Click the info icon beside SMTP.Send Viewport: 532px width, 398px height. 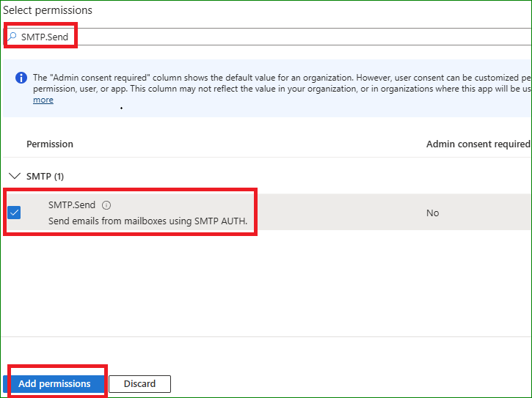(x=106, y=205)
